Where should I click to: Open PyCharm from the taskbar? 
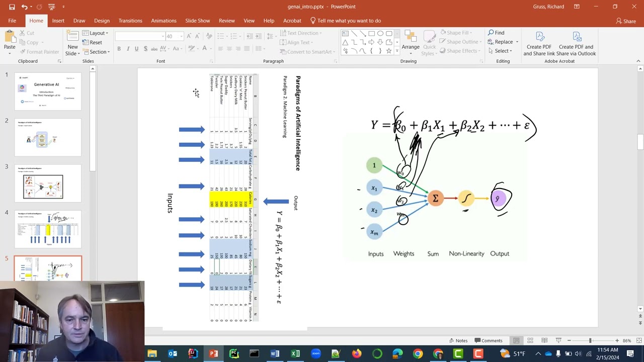[234, 354]
